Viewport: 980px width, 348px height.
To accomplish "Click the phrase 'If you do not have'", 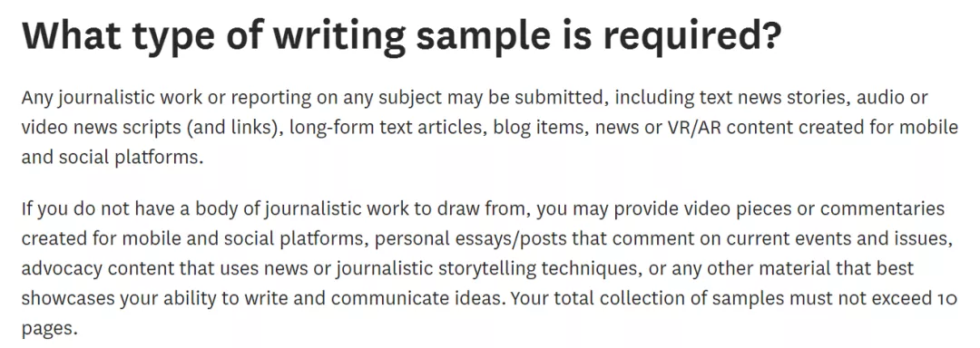I will [99, 209].
